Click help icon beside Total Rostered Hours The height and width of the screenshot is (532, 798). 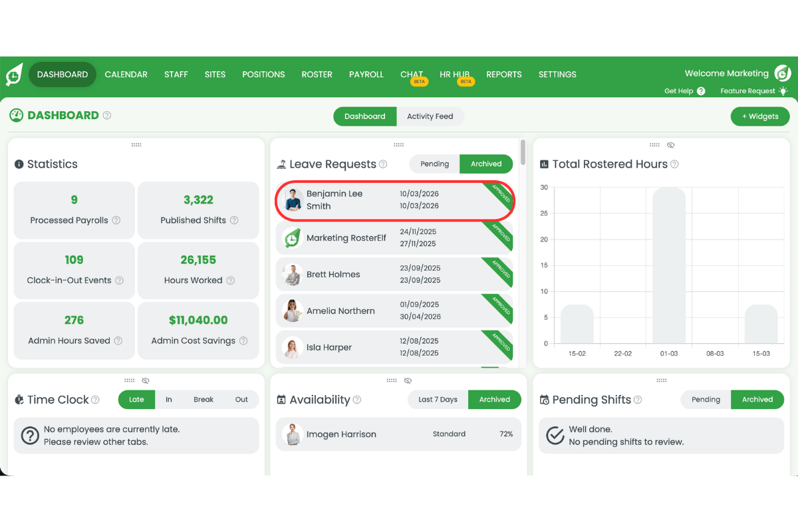tap(674, 164)
